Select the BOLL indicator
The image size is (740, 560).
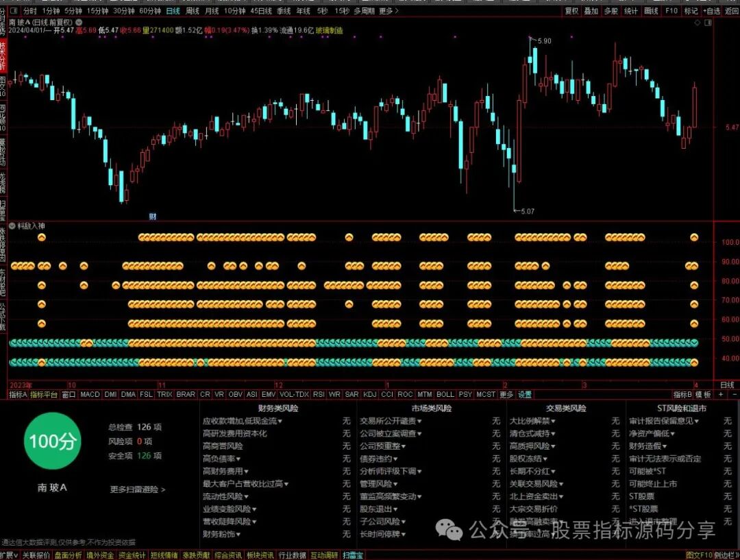click(x=445, y=394)
